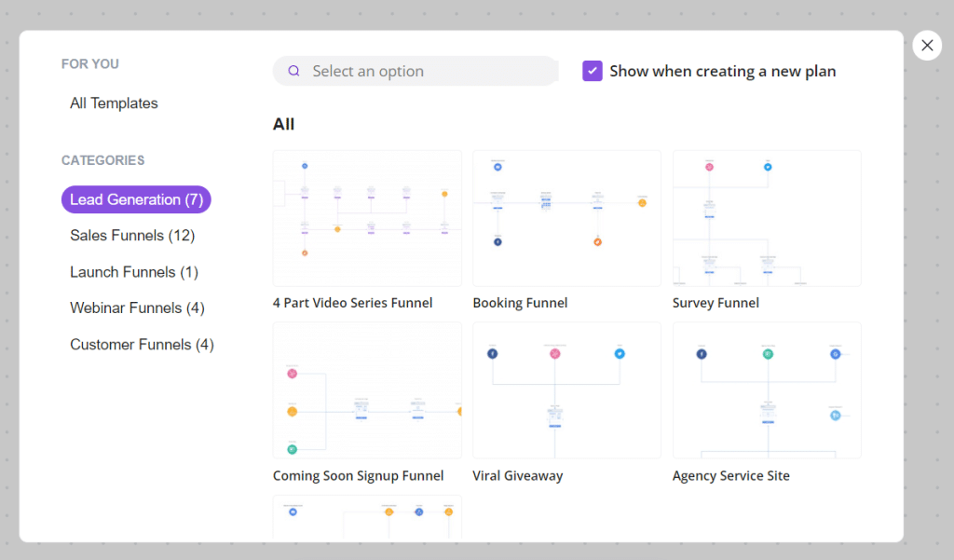Open Launch Funnels (1) category

(x=134, y=272)
